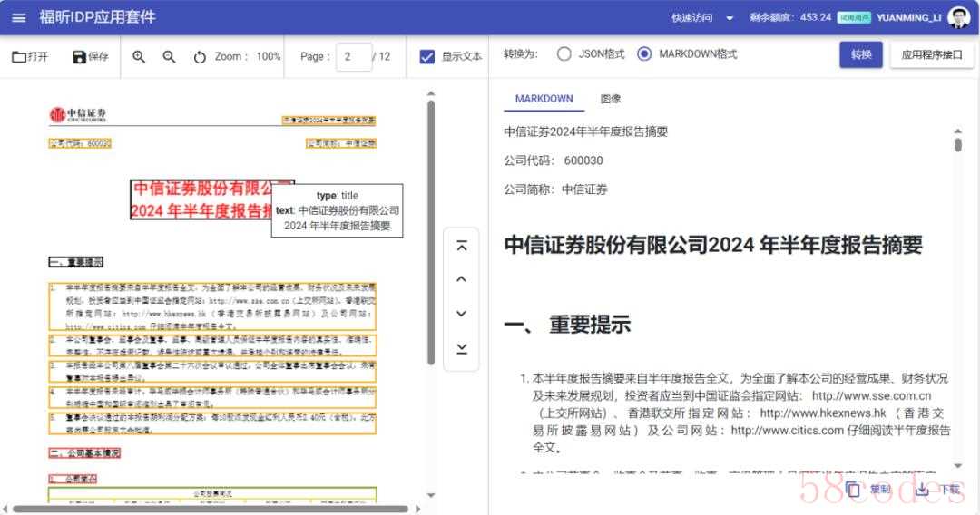The height and width of the screenshot is (515, 980).
Task: Click the document horizontal scrollbar
Action: pyautogui.click(x=211, y=509)
